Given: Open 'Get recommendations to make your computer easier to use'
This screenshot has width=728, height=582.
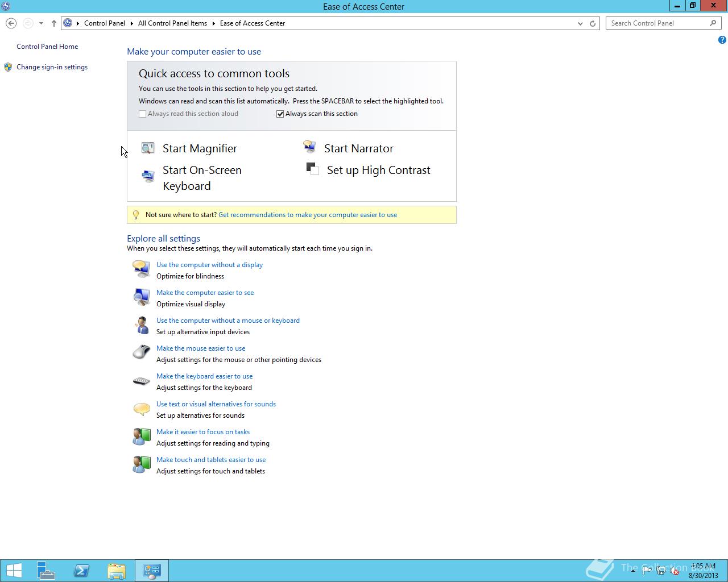Looking at the screenshot, I should (308, 215).
